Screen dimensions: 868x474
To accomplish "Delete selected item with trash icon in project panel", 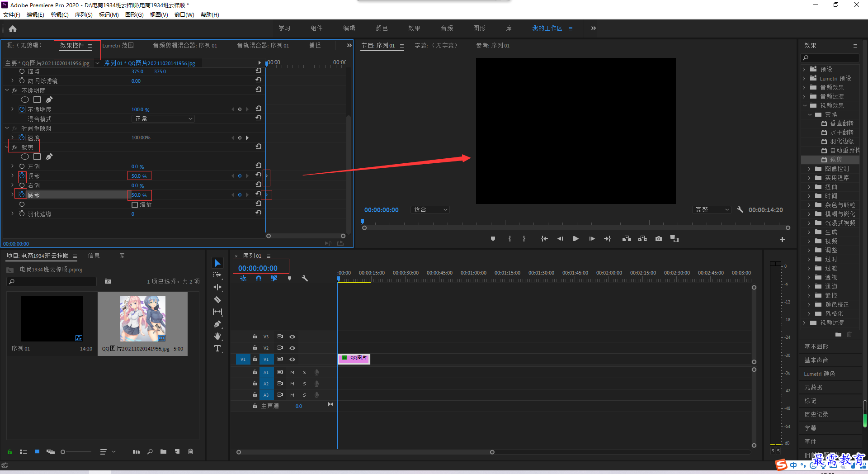I will [191, 451].
